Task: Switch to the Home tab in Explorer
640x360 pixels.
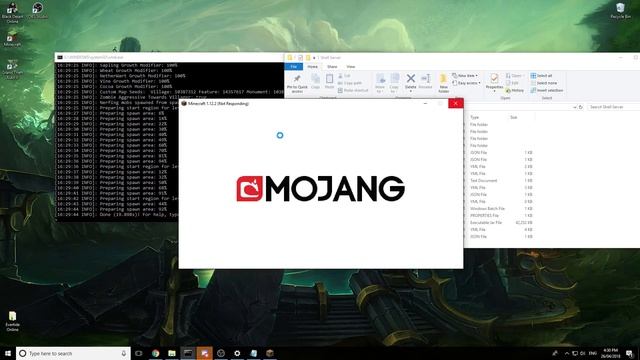Action: tap(313, 67)
